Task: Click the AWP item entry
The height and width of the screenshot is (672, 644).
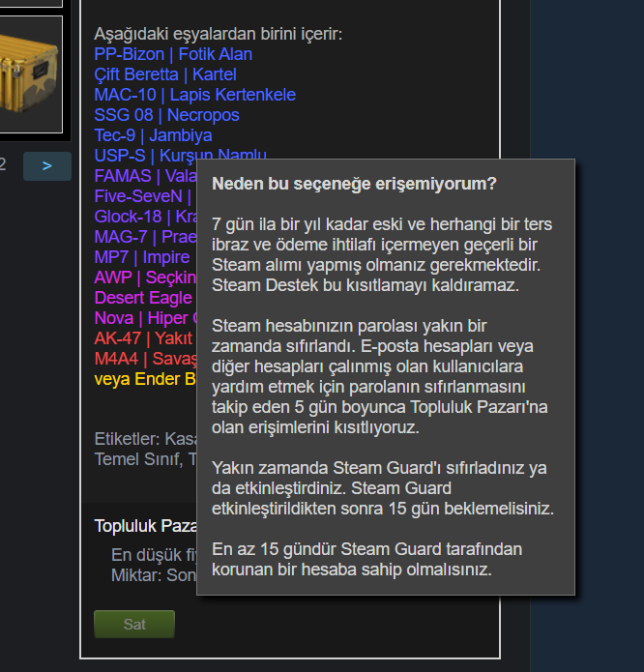Action: point(145,278)
